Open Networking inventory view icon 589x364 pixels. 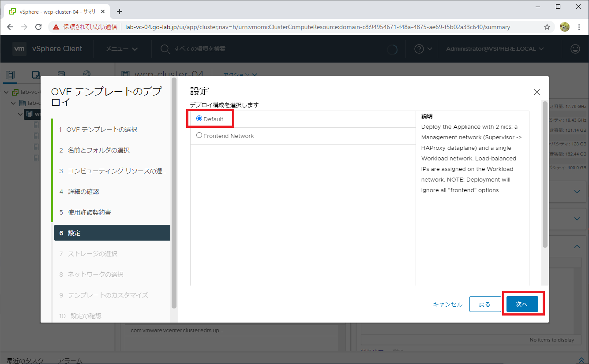(87, 75)
